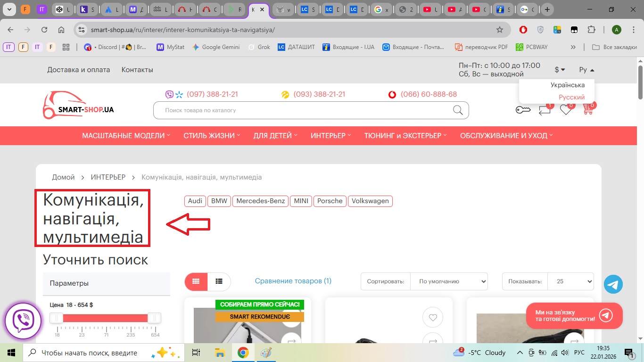The width and height of the screenshot is (644, 362).
Task: Switch to grid view of products
Action: click(x=196, y=281)
